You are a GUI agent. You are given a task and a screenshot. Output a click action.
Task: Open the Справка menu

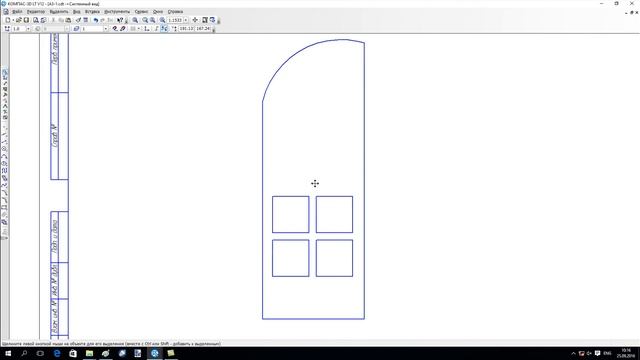click(176, 12)
